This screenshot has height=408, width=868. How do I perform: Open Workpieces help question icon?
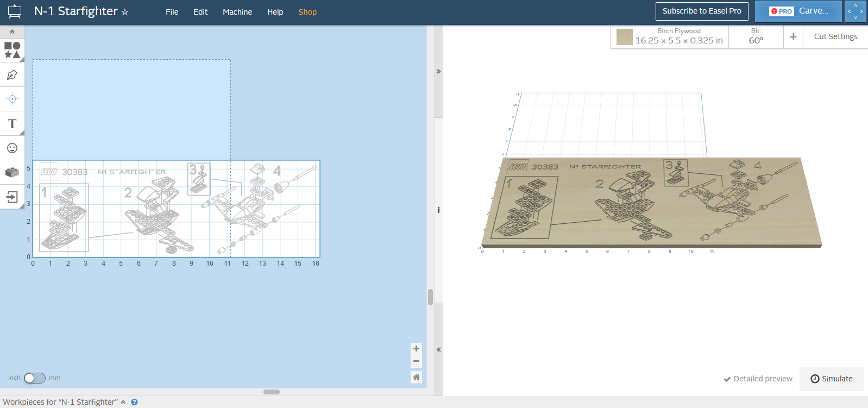tap(134, 402)
